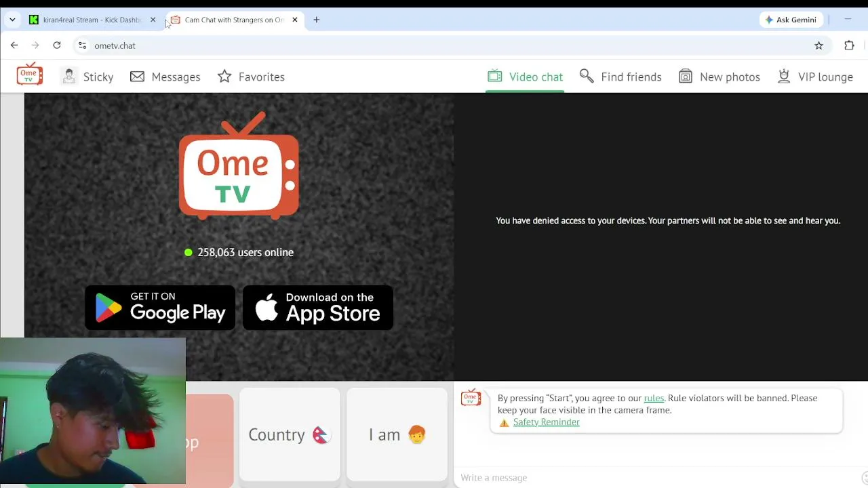Open the Messages inbox
Viewport: 868px width, 488px height.
[x=165, y=77]
